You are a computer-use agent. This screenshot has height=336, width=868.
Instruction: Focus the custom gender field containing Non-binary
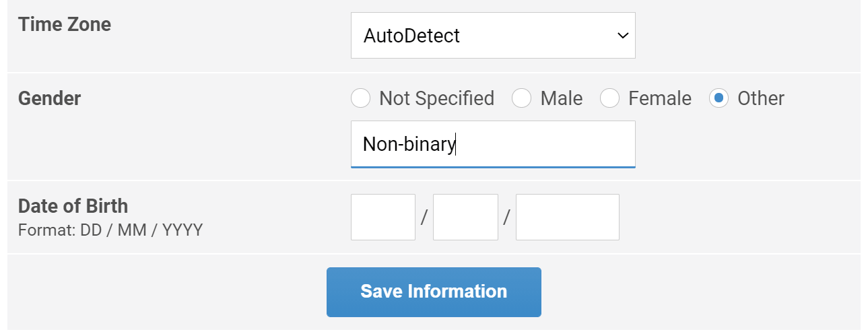pos(492,144)
